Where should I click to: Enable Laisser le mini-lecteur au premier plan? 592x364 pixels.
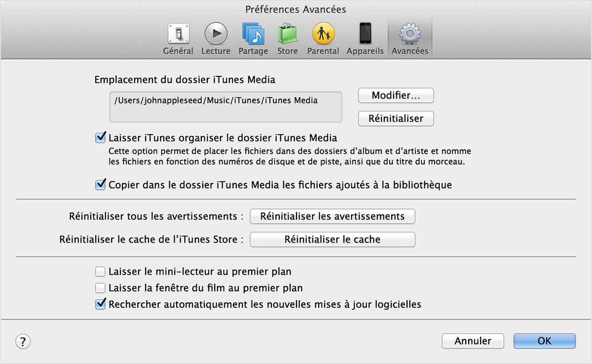[101, 271]
